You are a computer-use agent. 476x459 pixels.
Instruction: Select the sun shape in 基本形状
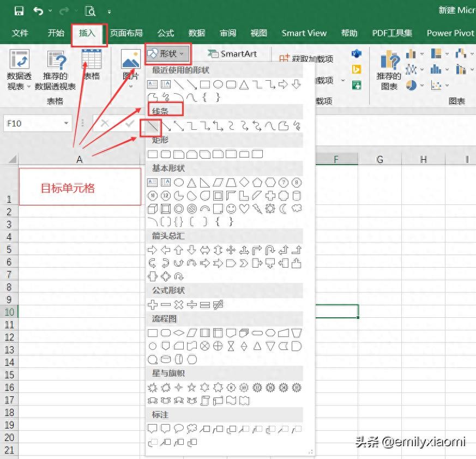point(270,209)
